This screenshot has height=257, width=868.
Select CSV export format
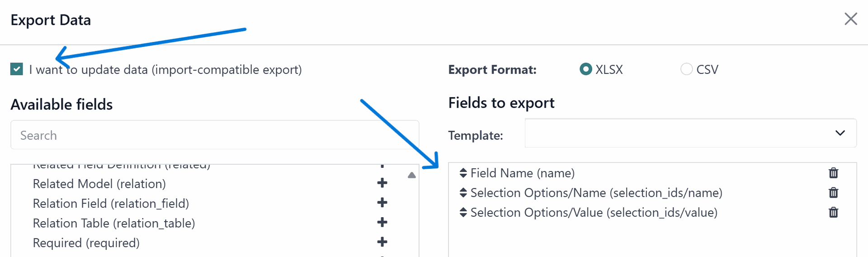(x=686, y=69)
